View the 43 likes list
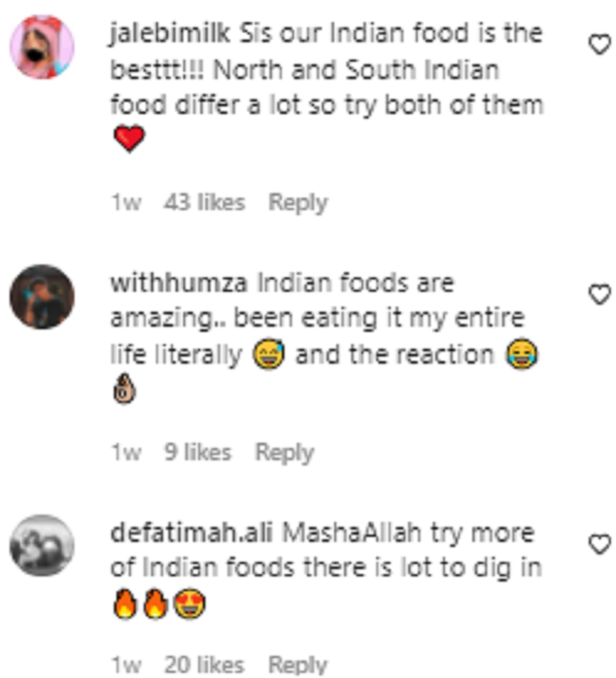The width and height of the screenshot is (616, 678). tap(204, 202)
